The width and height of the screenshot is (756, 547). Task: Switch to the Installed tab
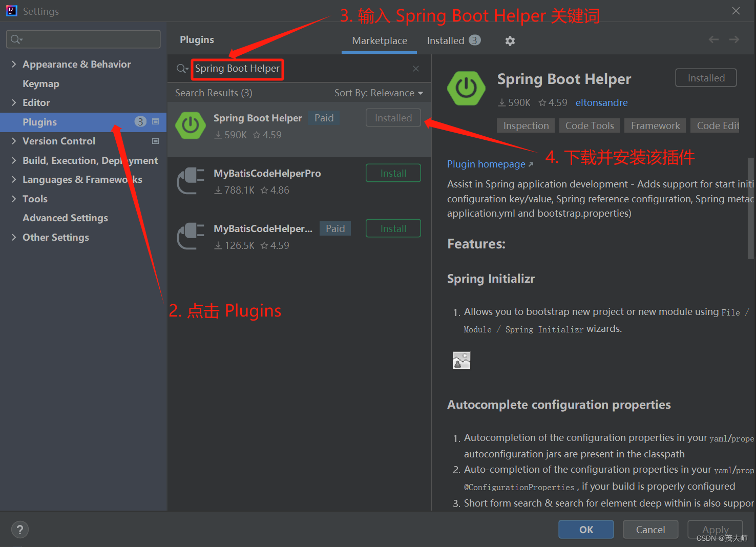tap(445, 40)
